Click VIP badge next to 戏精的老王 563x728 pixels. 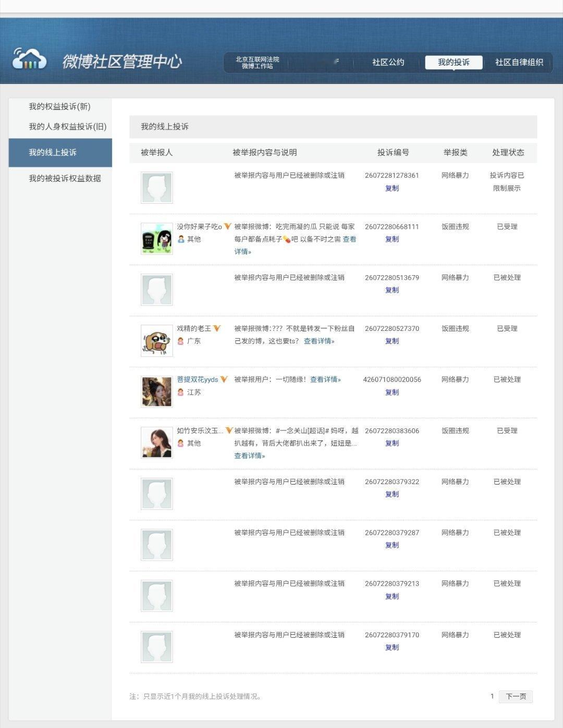click(217, 328)
